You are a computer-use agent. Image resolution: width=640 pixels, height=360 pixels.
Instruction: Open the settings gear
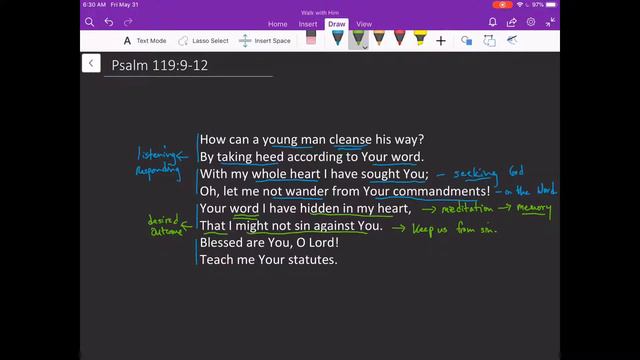coord(531,22)
